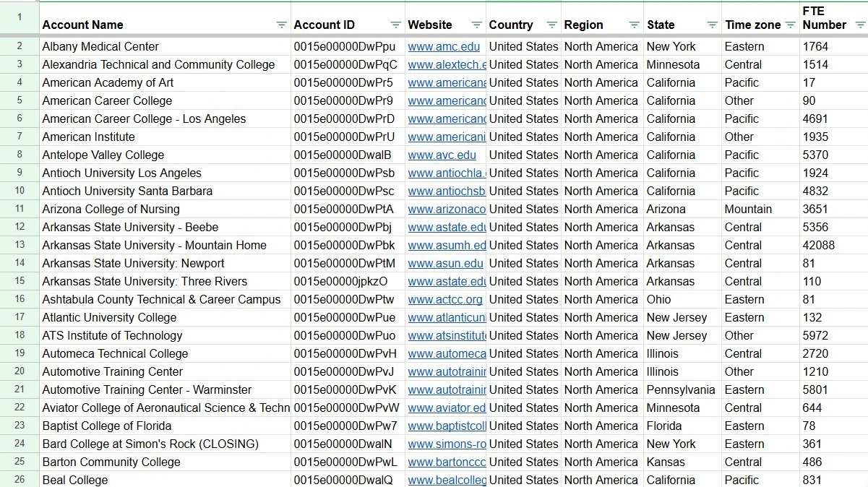868x487 pixels.
Task: Select the Ohio state cell
Action: [x=682, y=299]
